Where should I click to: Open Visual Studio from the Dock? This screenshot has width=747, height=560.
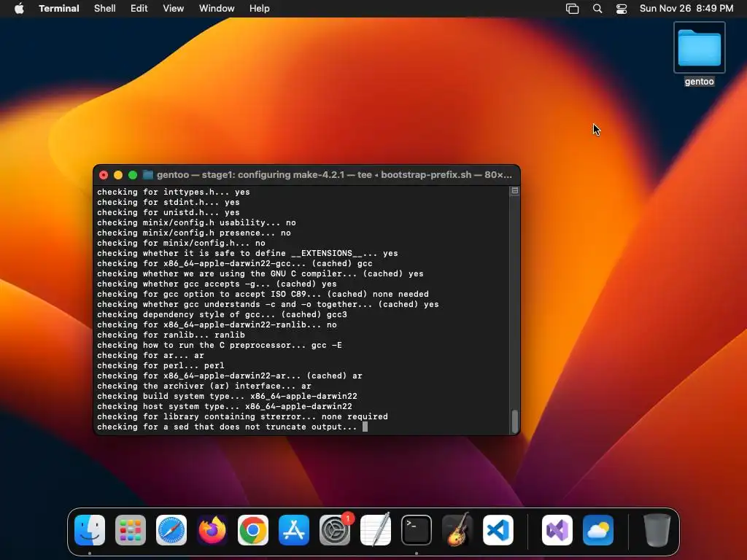(557, 530)
